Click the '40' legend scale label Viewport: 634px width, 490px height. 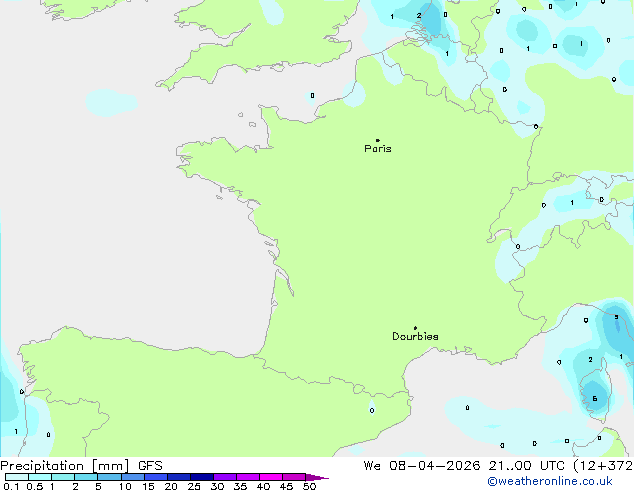[263, 486]
